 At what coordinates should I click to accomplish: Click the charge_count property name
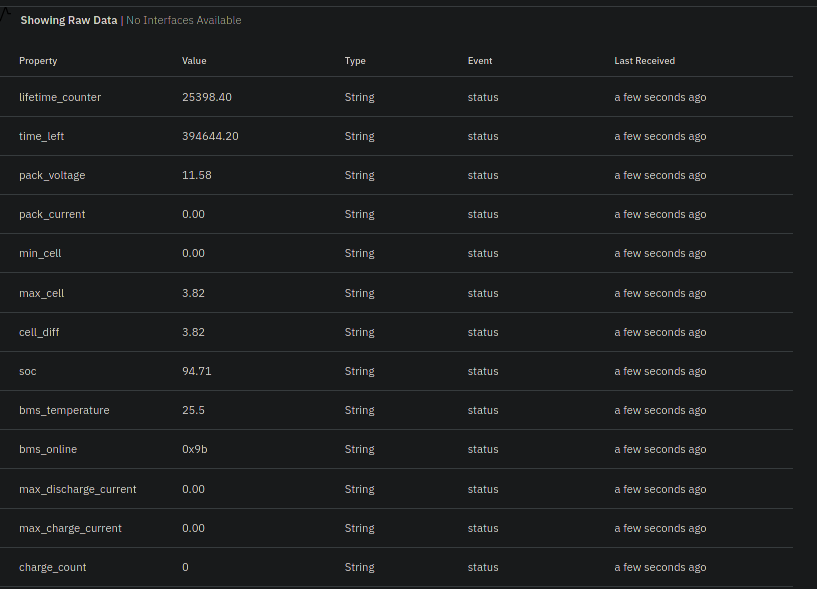(52, 567)
